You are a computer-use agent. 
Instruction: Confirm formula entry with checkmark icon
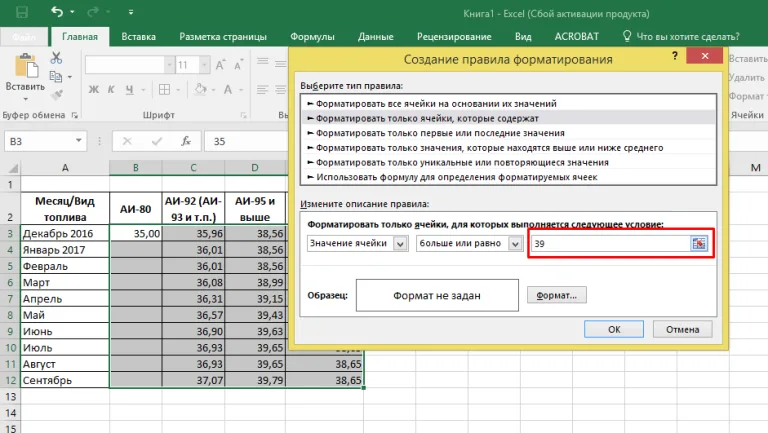(157, 141)
